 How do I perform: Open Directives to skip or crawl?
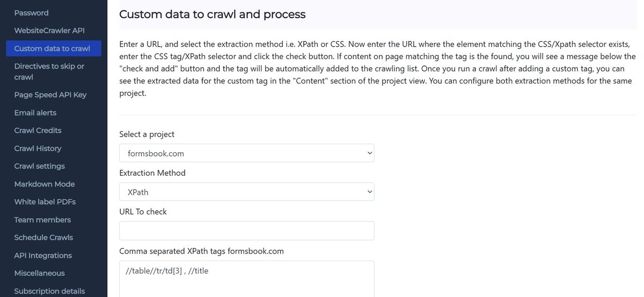click(x=49, y=72)
